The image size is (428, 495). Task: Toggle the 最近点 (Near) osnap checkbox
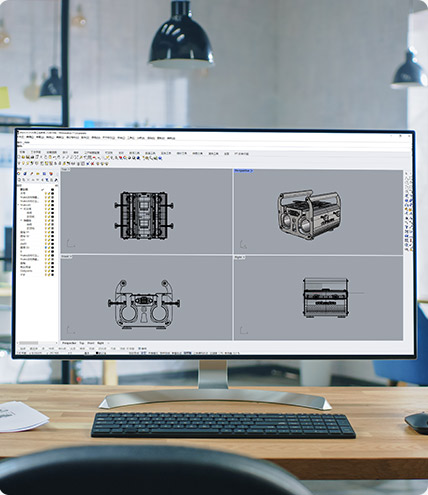click(x=33, y=349)
